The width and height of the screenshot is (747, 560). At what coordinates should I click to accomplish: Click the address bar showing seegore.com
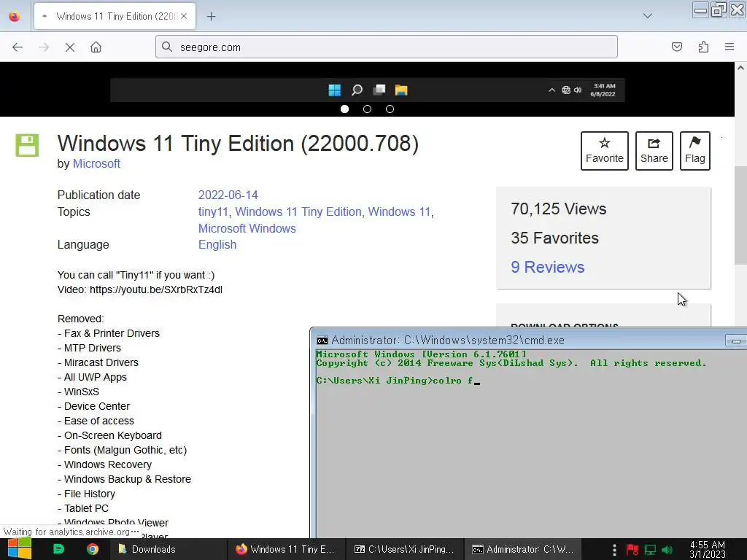tap(387, 47)
